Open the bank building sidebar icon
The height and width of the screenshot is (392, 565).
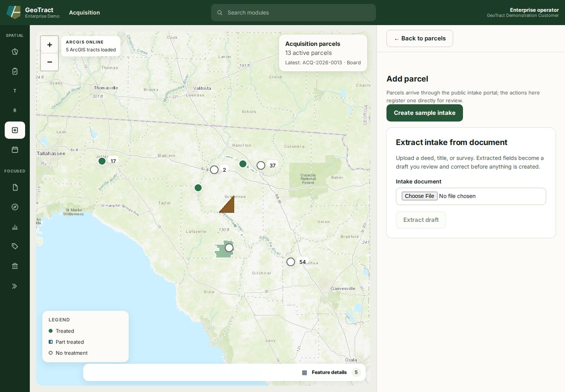(x=15, y=266)
